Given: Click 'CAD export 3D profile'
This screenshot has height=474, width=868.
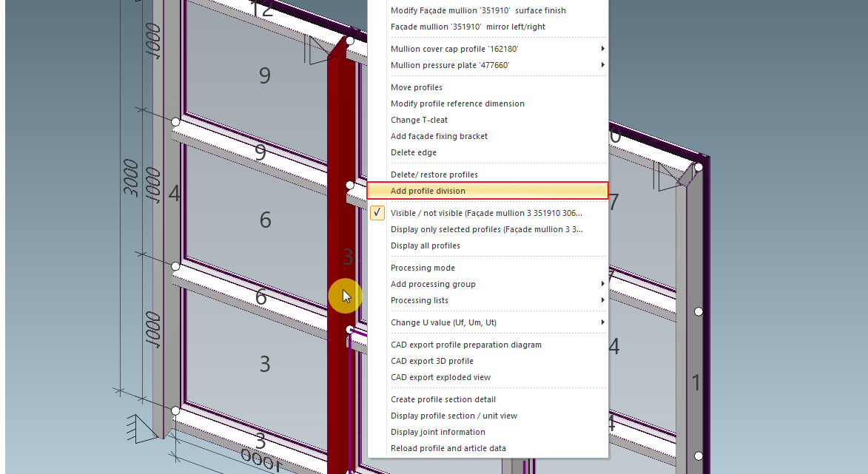Looking at the screenshot, I should click(x=431, y=361).
